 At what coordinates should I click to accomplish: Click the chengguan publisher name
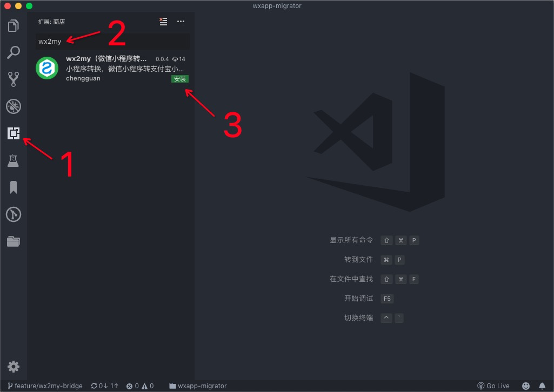83,78
